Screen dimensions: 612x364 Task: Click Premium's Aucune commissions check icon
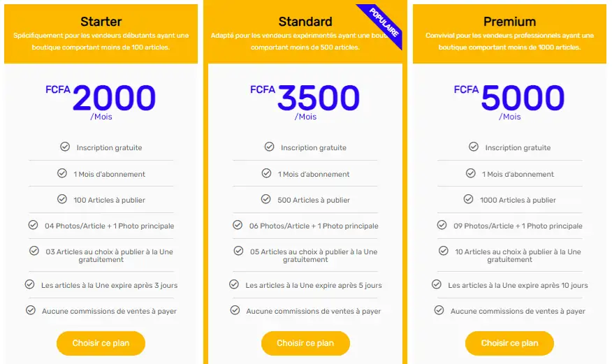(439, 310)
